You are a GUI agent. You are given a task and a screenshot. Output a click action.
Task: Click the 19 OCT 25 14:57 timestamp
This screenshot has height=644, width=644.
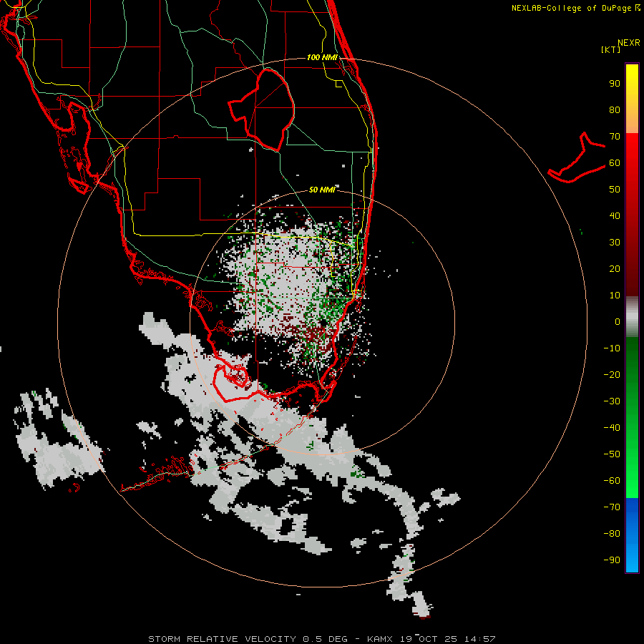click(448, 639)
